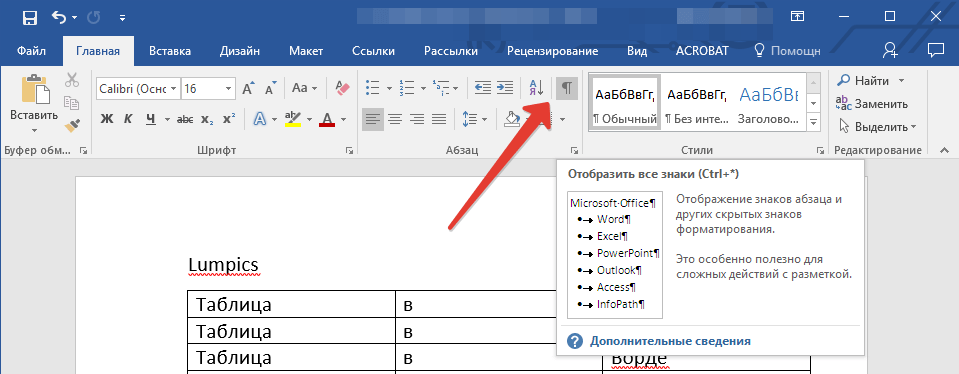Screen dimensions: 959x374
Task: Apply a numbered list
Action: tap(406, 89)
